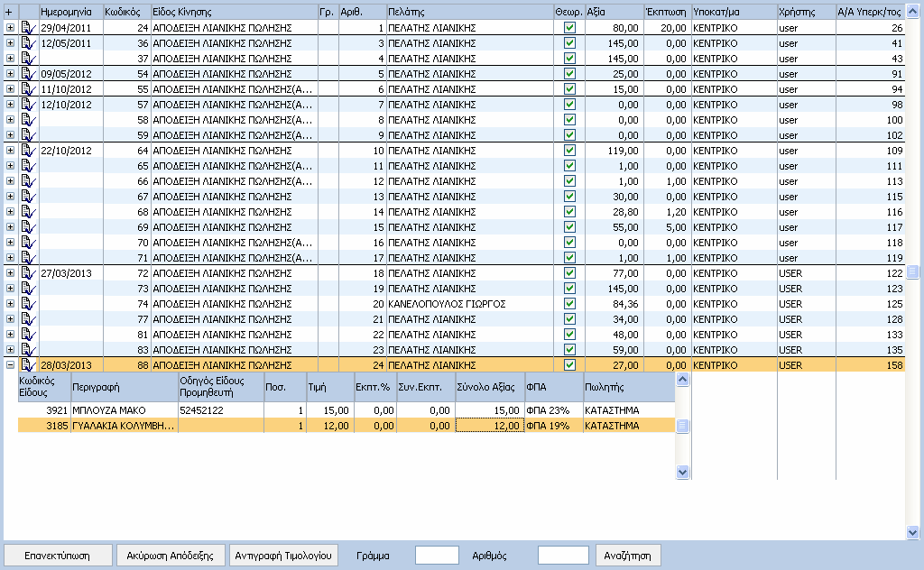
Task: Toggle Θεωρ. checkbox for receipt code 24
Action: 569,27
